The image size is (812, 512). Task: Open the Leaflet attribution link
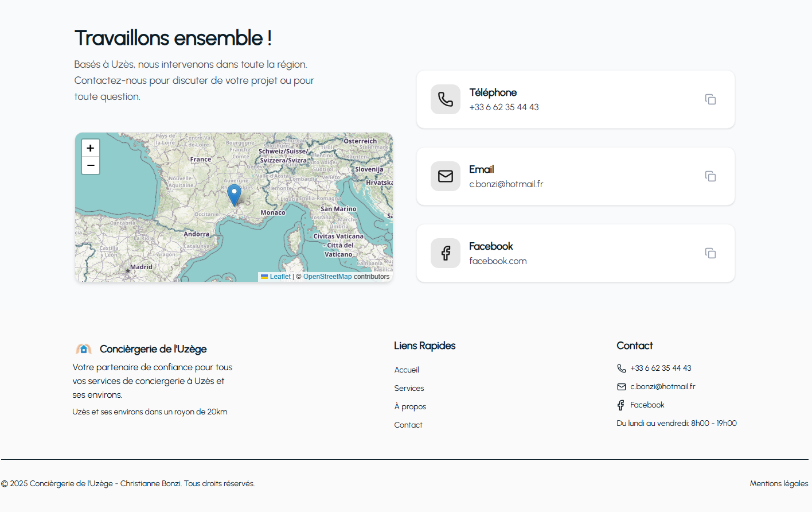click(x=280, y=277)
